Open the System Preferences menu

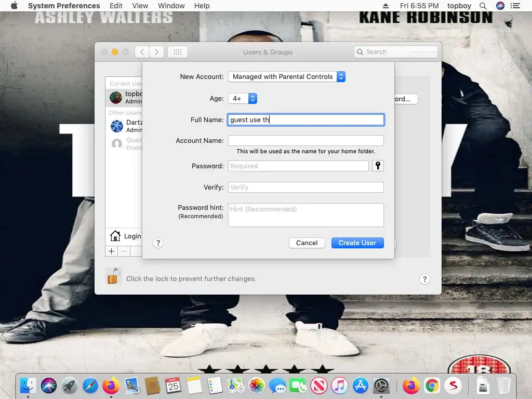tap(64, 6)
